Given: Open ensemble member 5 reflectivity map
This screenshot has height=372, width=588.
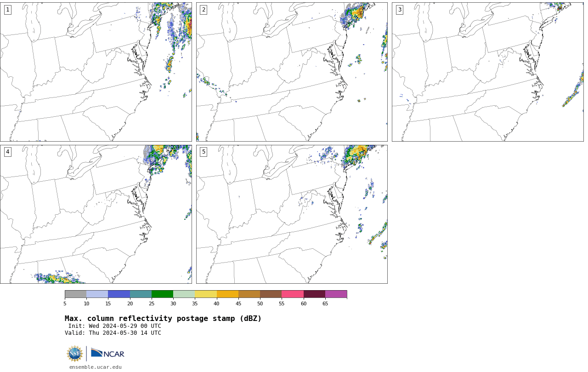Looking at the screenshot, I should click(292, 214).
